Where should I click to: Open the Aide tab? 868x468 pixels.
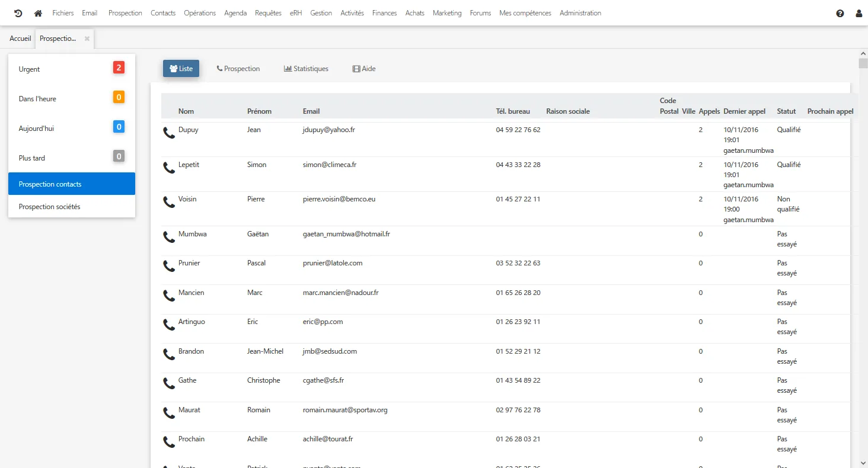pyautogui.click(x=364, y=69)
